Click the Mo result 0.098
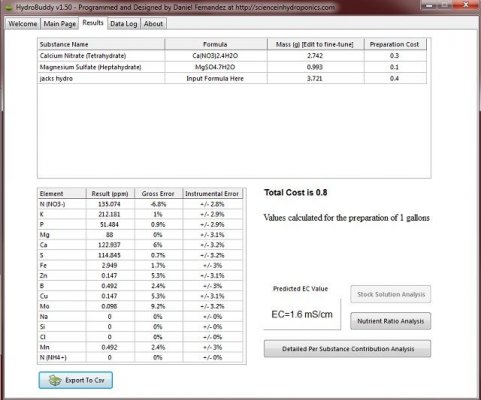Viewport: 481px width, 400px height. coord(110,306)
